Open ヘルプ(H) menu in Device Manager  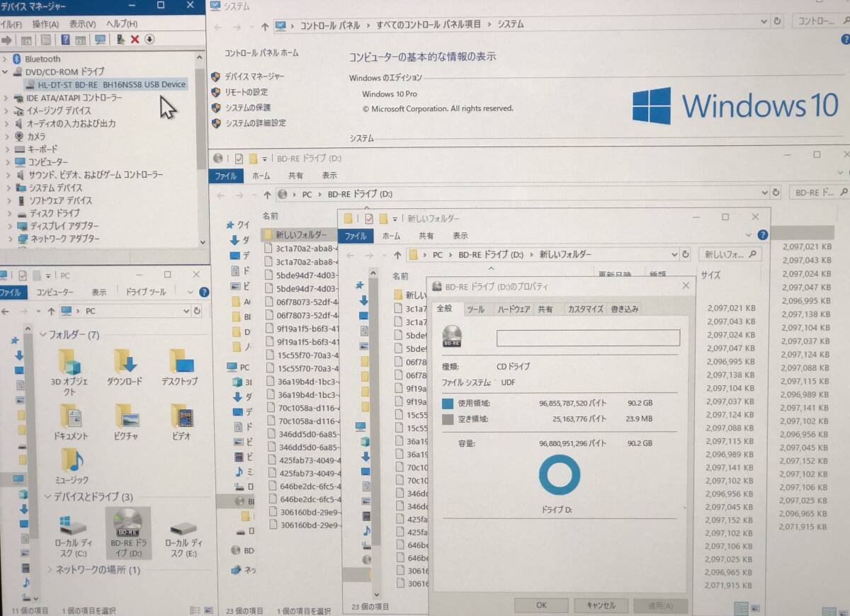(x=121, y=24)
